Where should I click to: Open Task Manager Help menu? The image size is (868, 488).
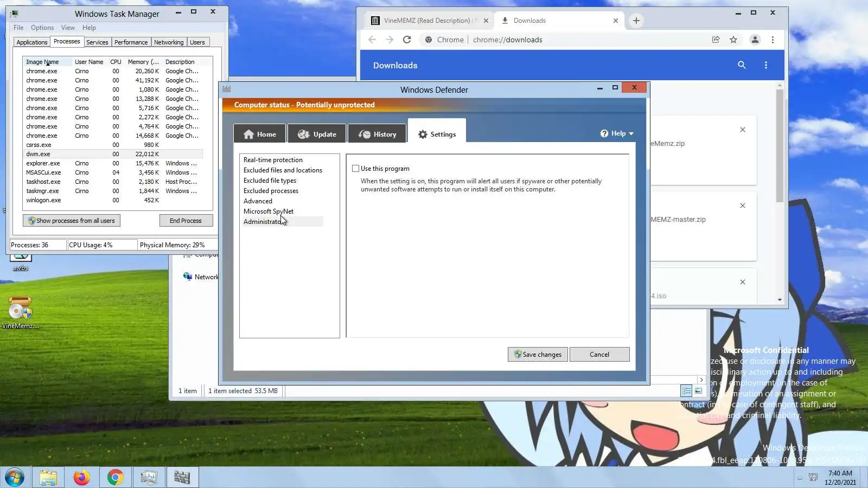pos(89,28)
